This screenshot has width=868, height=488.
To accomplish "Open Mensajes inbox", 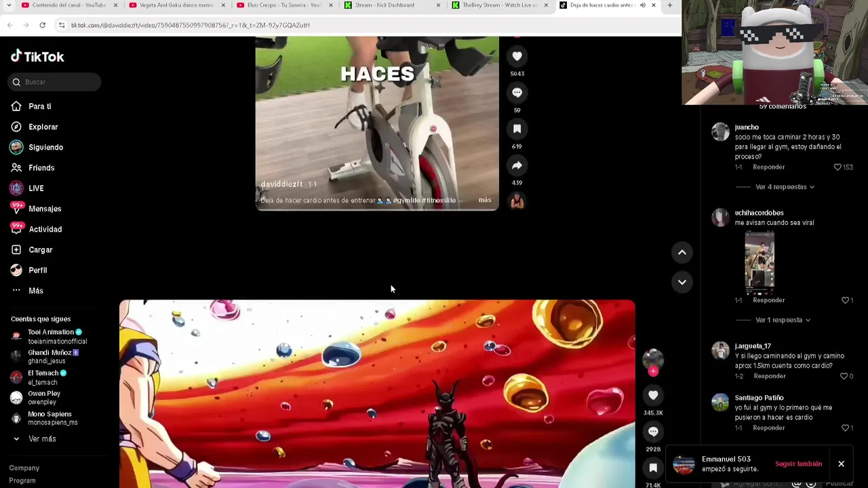I will click(x=44, y=209).
